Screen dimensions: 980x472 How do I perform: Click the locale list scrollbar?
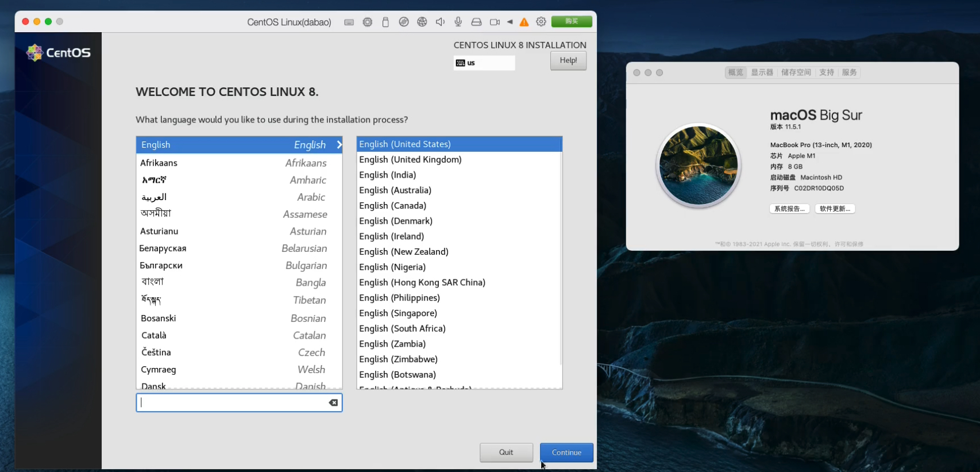561,259
